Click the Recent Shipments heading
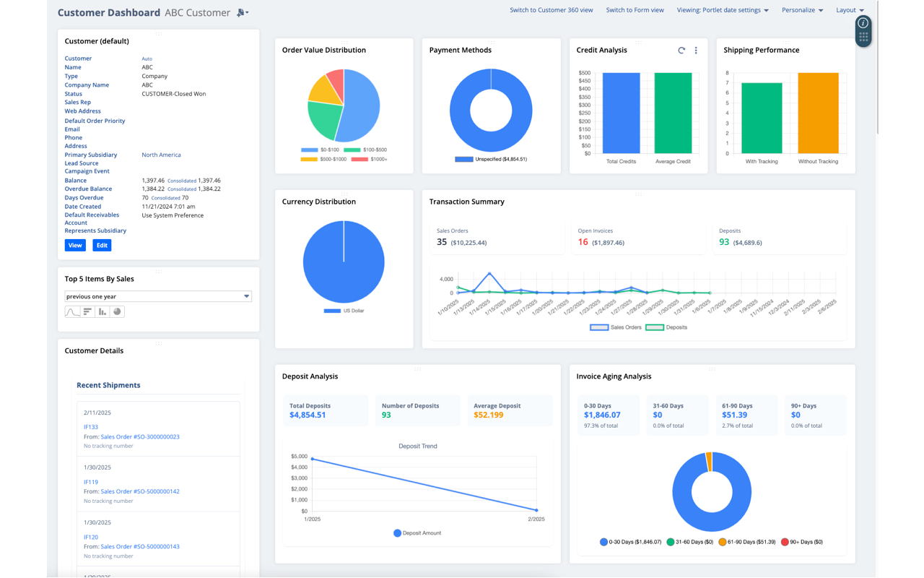Viewport: 924px width, 578px height. [x=108, y=385]
